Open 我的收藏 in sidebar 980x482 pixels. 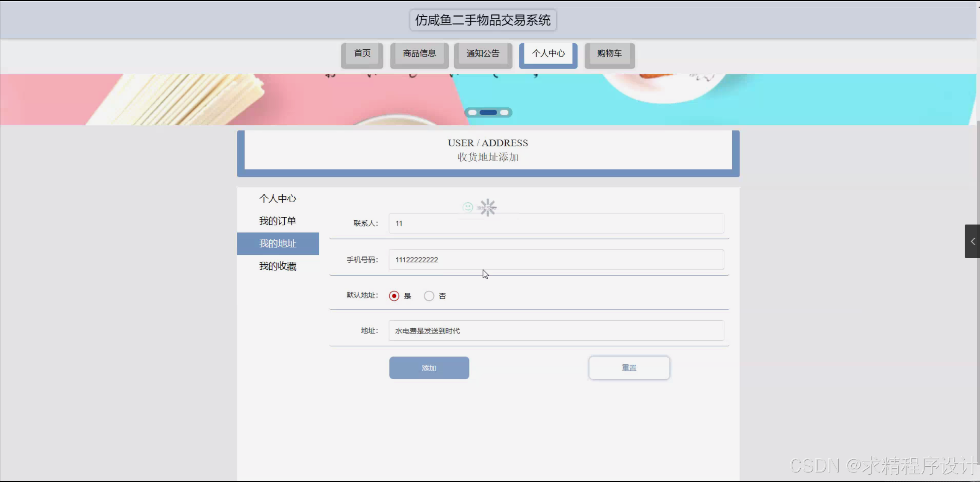click(x=277, y=266)
